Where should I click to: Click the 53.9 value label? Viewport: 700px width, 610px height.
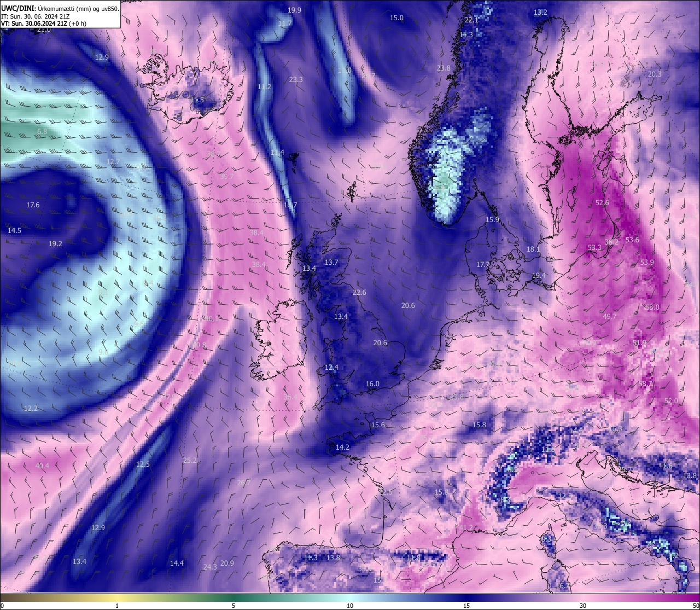(x=647, y=263)
